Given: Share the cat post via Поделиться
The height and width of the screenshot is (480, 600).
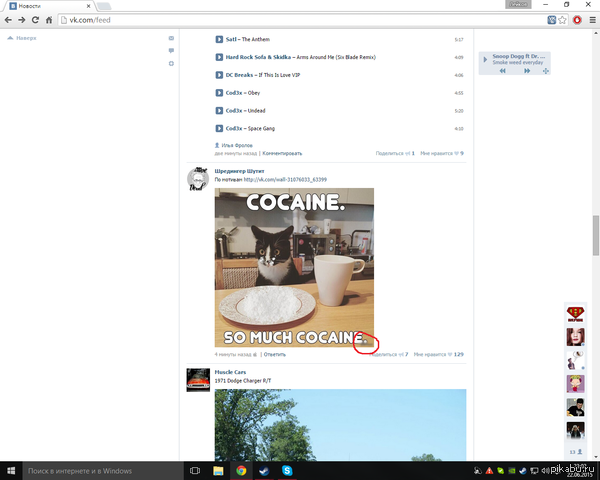Looking at the screenshot, I should (x=385, y=354).
